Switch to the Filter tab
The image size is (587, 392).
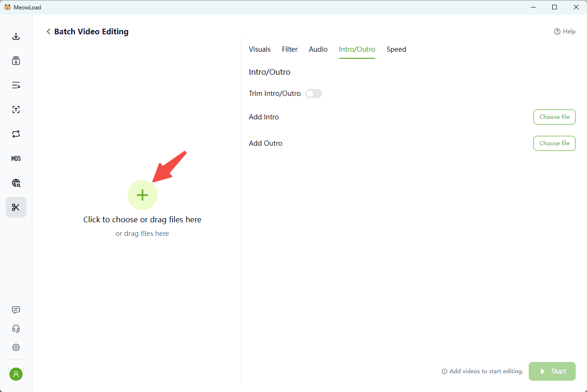[290, 49]
